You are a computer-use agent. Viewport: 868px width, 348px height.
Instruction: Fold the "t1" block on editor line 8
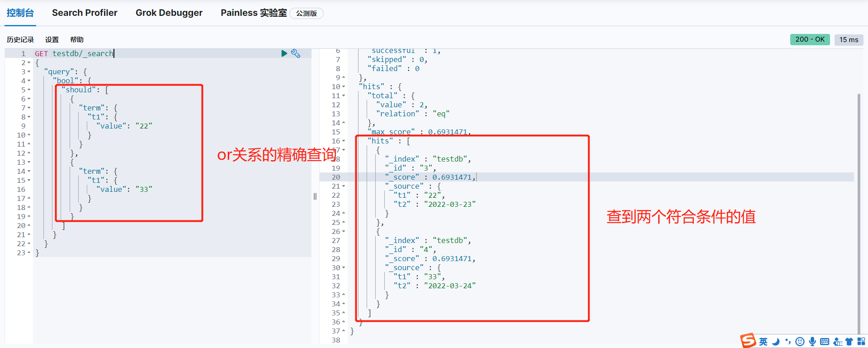tap(29, 117)
